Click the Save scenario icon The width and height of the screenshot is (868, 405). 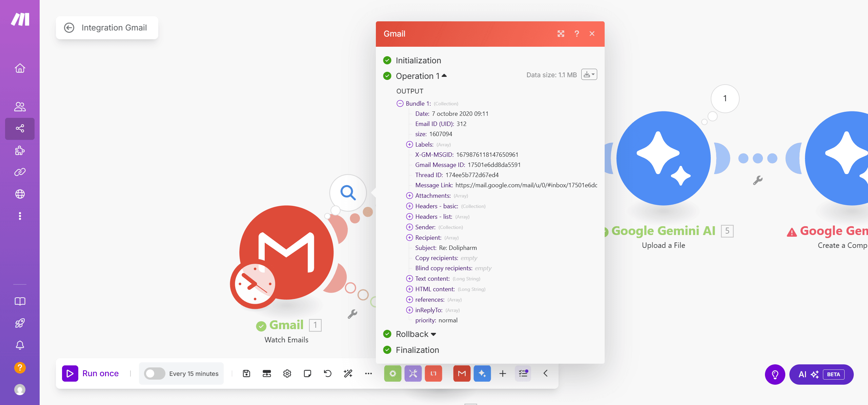coord(246,374)
